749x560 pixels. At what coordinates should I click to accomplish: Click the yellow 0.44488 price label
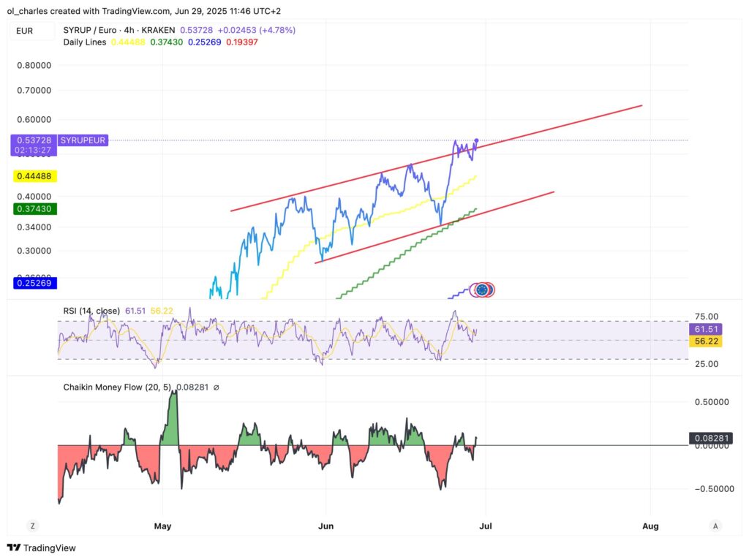[36, 176]
